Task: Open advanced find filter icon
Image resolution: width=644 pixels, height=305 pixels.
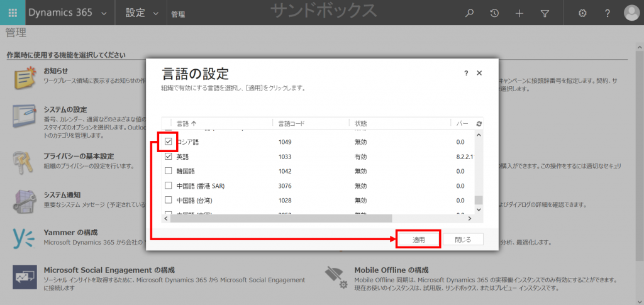Action: (x=545, y=13)
